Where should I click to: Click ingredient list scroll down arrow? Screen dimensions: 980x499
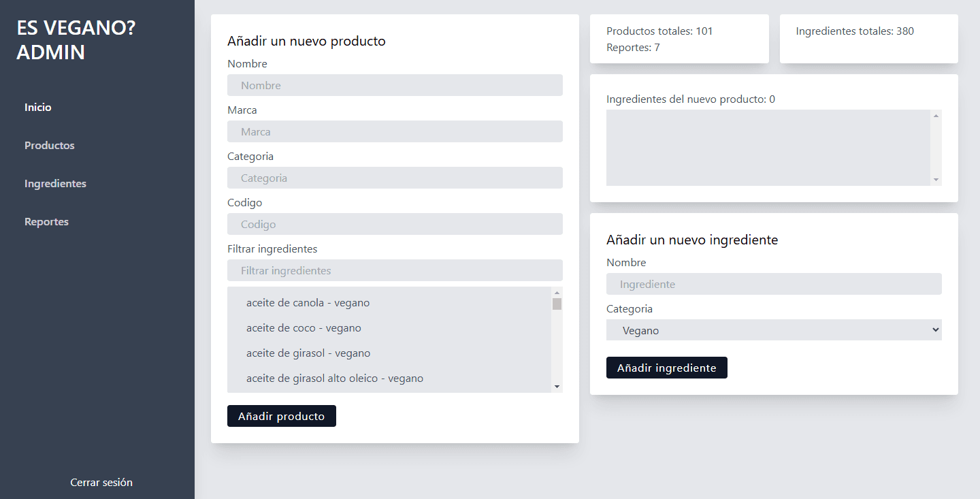click(x=557, y=387)
